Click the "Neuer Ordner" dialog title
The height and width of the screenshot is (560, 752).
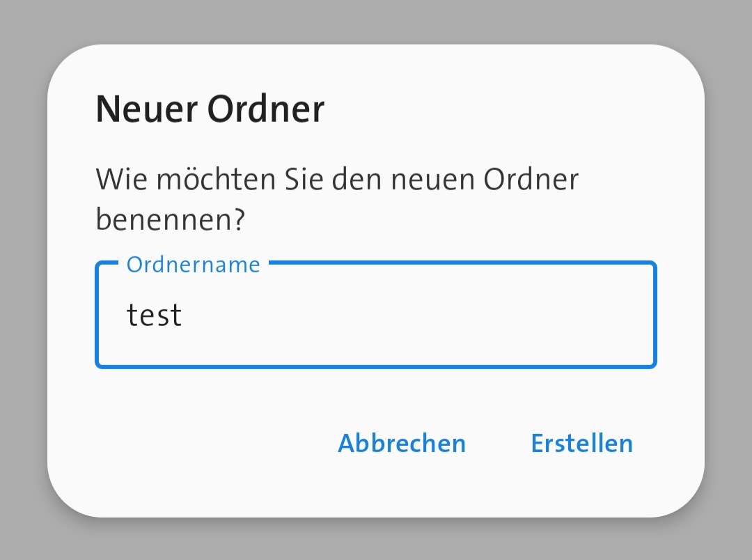coord(210,109)
